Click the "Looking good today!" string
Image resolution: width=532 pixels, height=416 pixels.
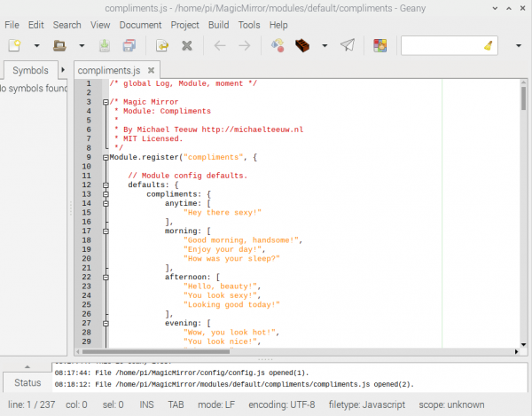click(x=231, y=305)
